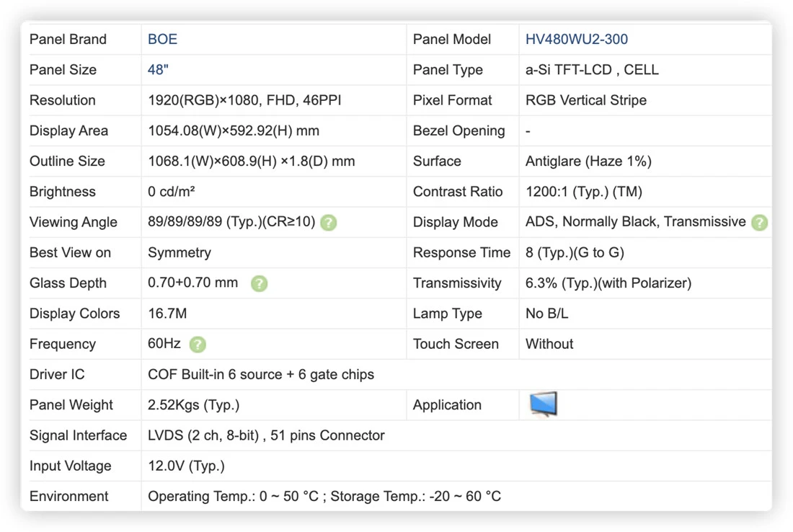This screenshot has width=793, height=532.
Task: Click the Glass Depth label
Action: (68, 283)
